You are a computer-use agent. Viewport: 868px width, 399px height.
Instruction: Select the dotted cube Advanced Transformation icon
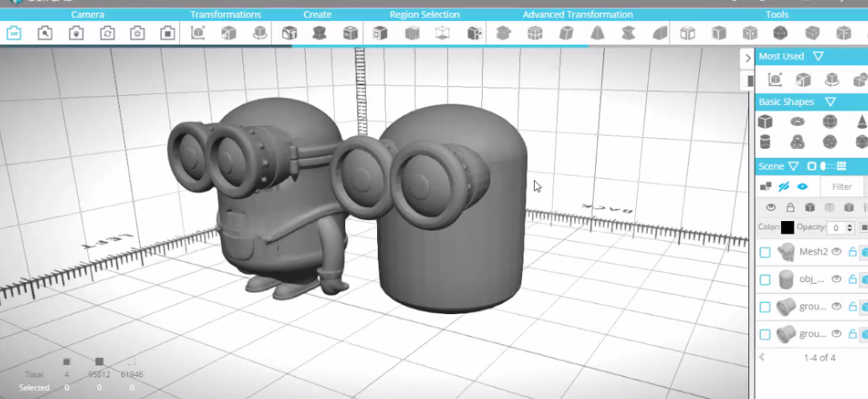[x=535, y=33]
